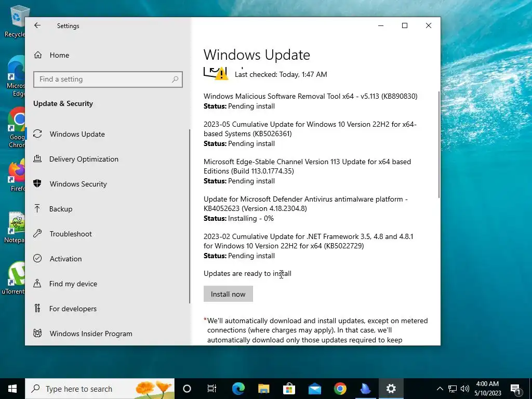Open the Backup settings page

(x=53, y=209)
